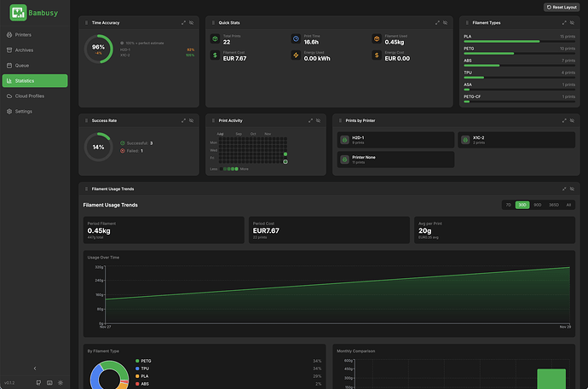This screenshot has width=588, height=389.
Task: Switch trends range to 365D
Action: click(554, 205)
